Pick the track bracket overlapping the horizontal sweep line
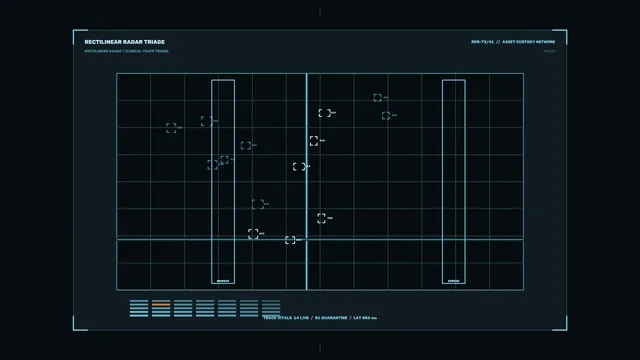Screen dimensions: 640x360 point(290,240)
